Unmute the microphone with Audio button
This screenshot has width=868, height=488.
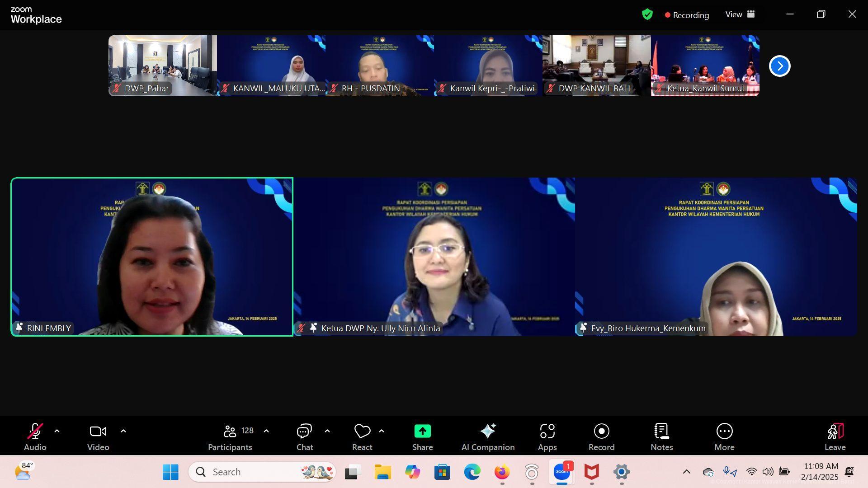tap(35, 436)
